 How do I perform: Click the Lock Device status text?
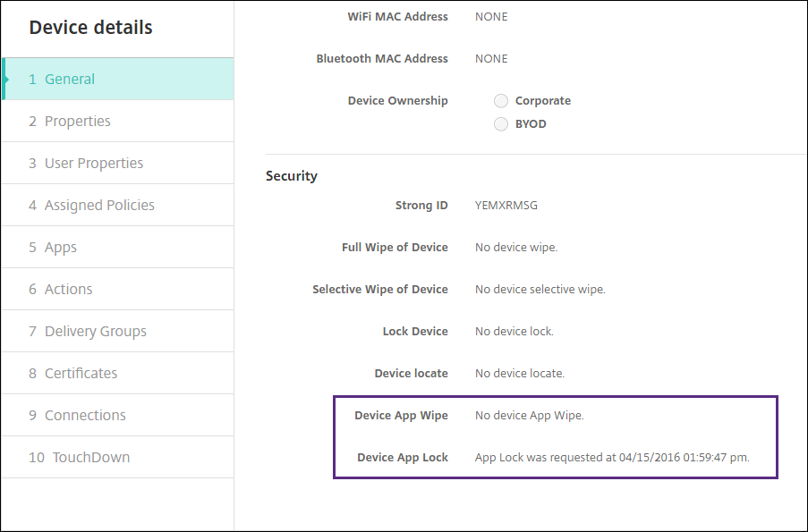(515, 332)
